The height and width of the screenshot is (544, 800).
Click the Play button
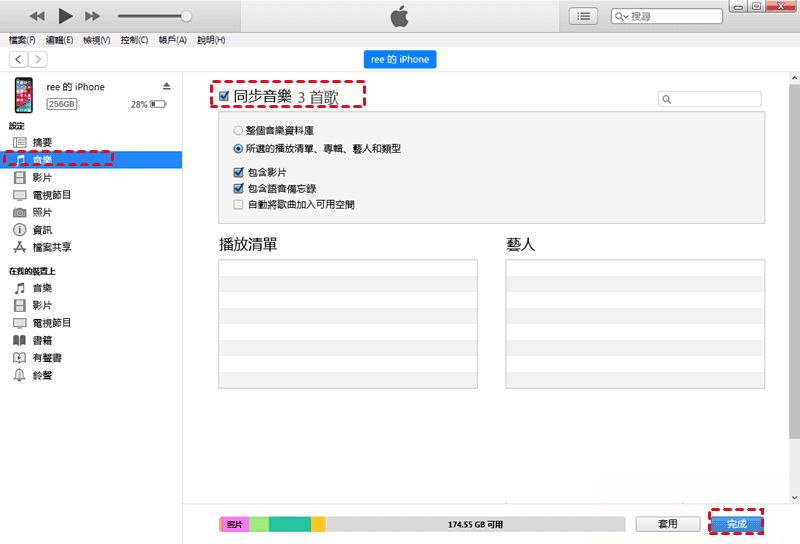65,16
